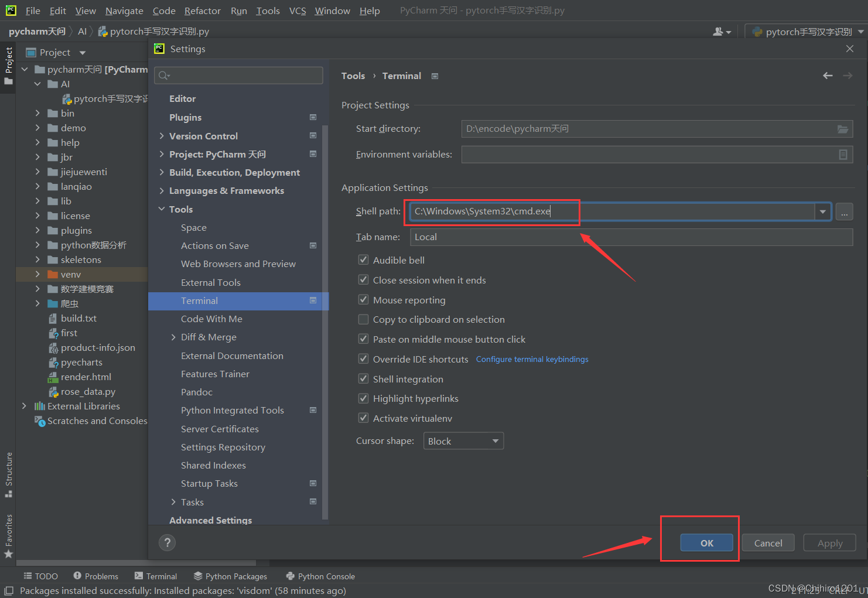868x598 pixels.
Task: Click the project-level marker icon beside Terminal breadcrumb
Action: pos(435,76)
